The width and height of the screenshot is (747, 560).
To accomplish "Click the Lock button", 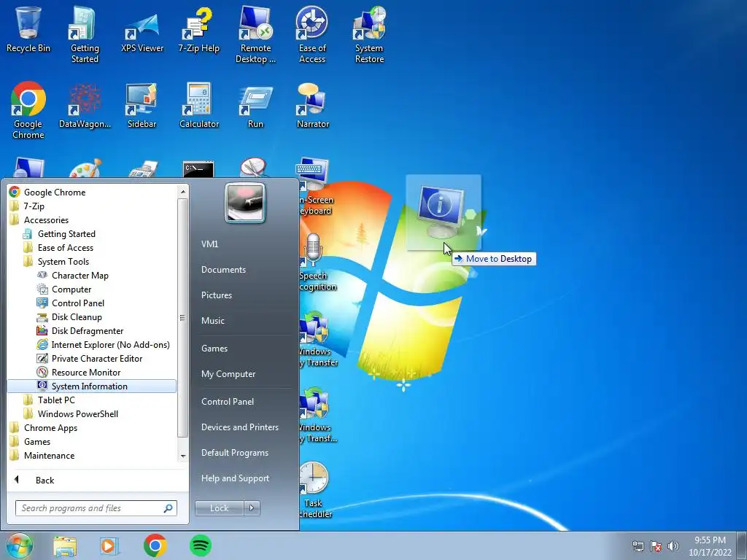I will [219, 508].
